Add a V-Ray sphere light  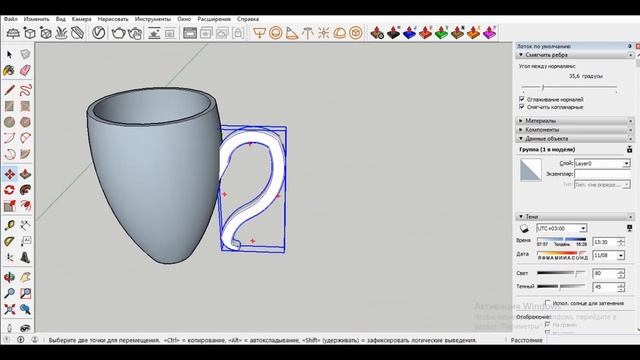(x=276, y=33)
